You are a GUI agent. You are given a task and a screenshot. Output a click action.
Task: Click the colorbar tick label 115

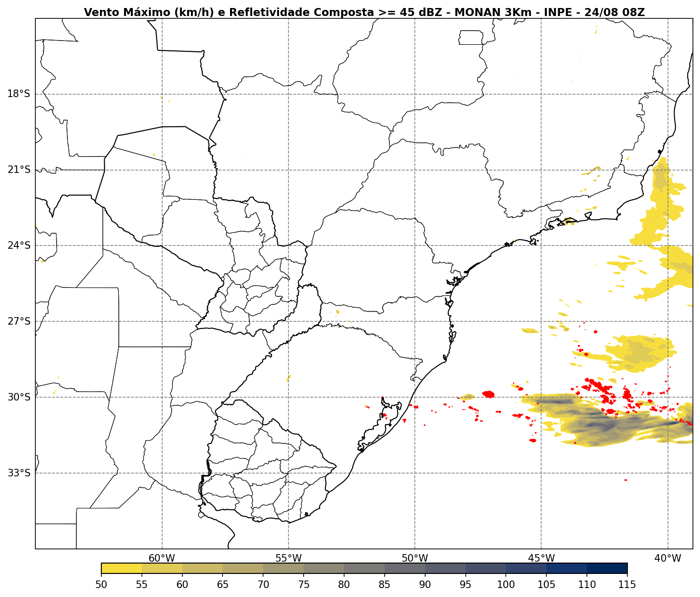click(627, 585)
